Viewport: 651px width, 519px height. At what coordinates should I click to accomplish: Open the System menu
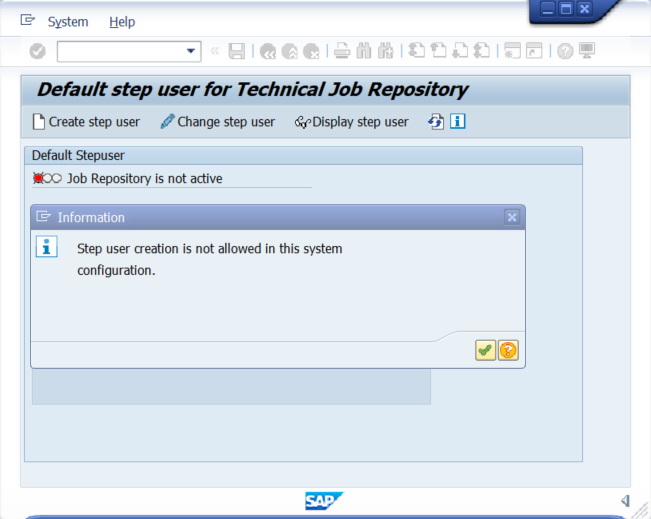[x=68, y=22]
